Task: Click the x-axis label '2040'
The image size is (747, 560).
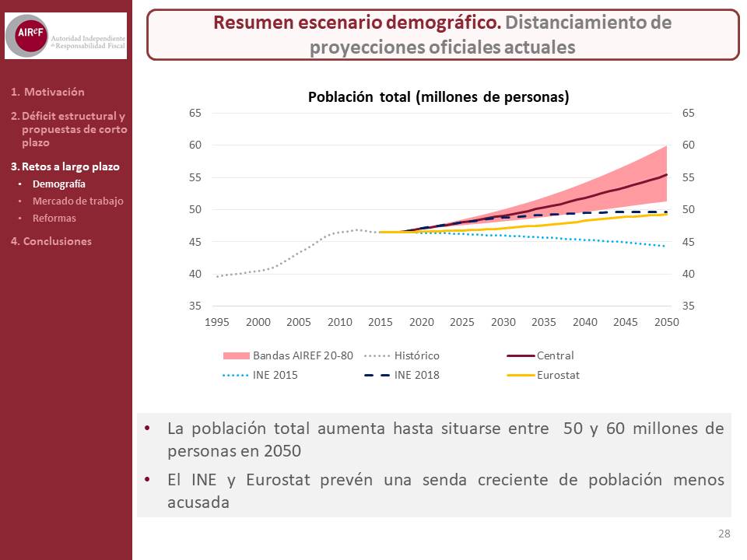Action: coord(585,322)
